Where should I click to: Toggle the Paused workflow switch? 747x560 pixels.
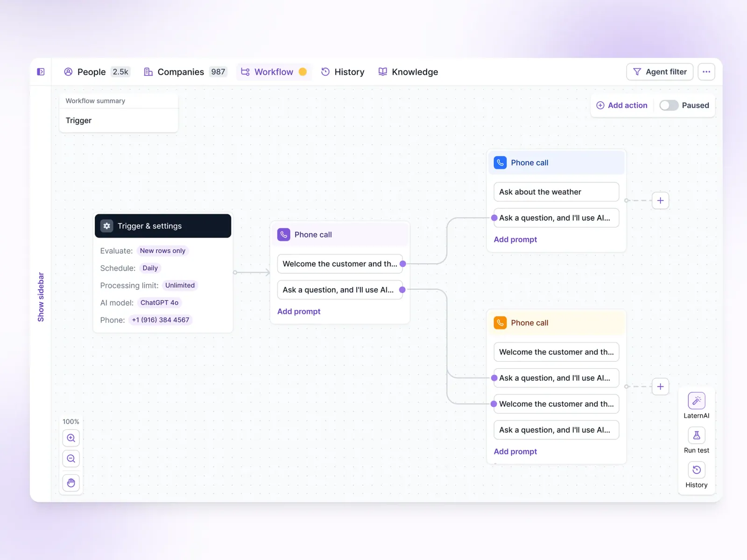coord(669,105)
